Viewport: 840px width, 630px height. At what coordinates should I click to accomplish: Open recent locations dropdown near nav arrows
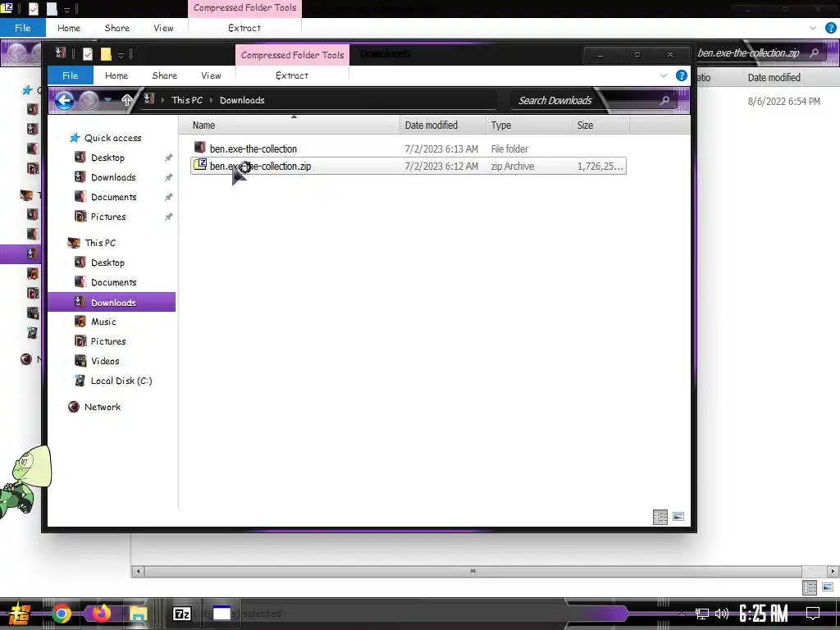point(108,100)
